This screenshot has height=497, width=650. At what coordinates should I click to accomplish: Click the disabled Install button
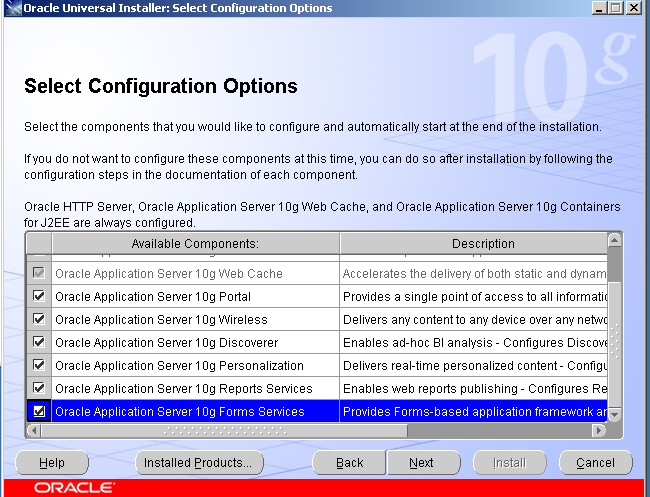[x=510, y=463]
